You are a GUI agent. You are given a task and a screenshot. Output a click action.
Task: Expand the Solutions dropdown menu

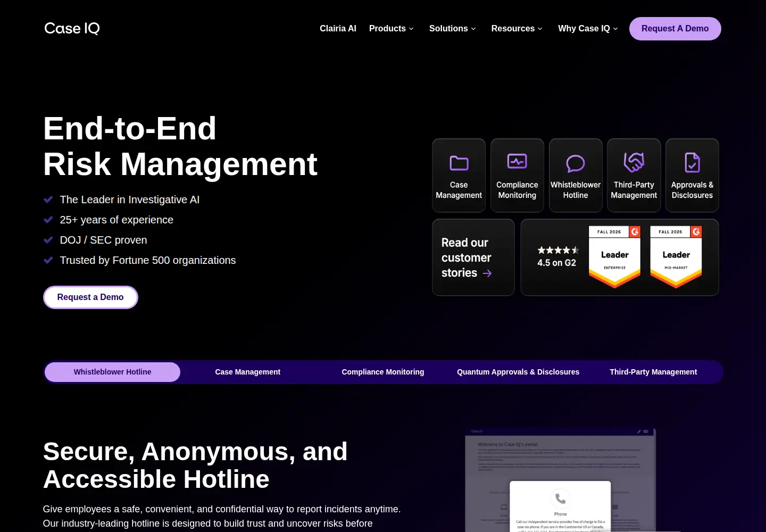click(453, 29)
